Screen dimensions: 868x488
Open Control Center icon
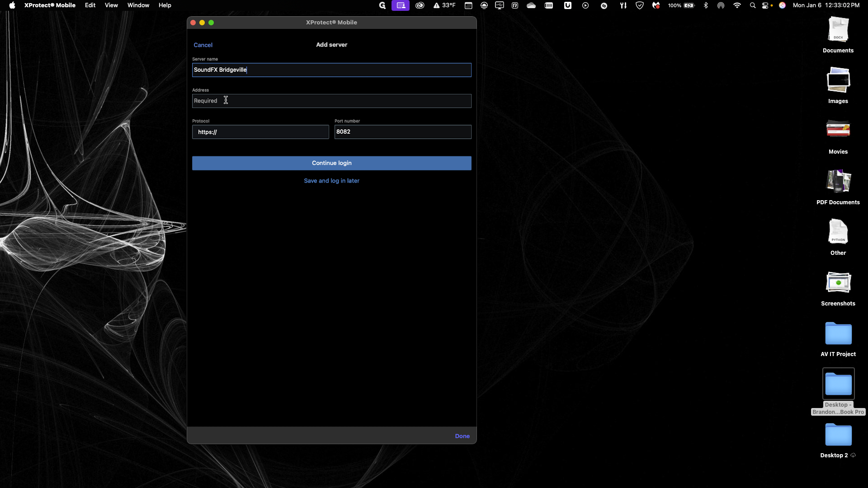766,5
